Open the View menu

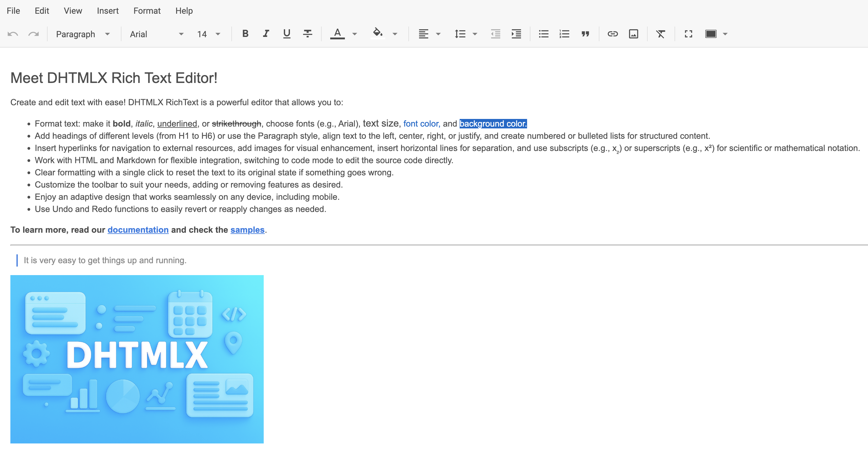point(73,11)
